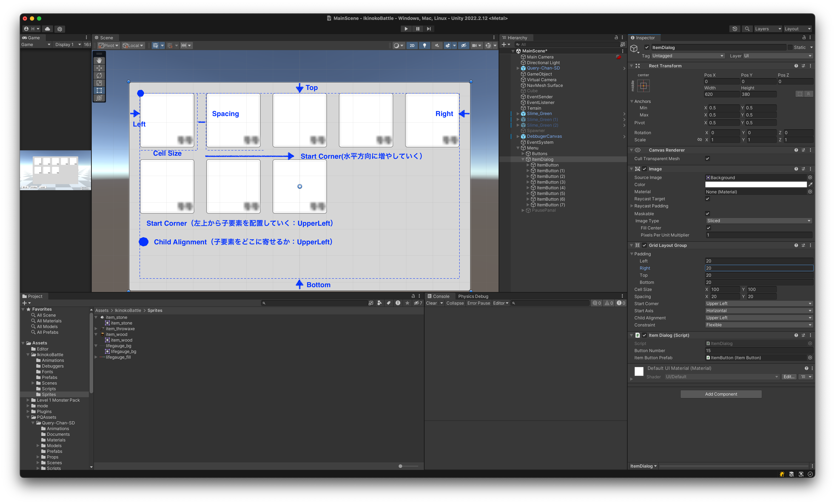Viewport: 835px width, 504px height.
Task: Expand the ItemButton (3) hierarchy item
Action: click(x=528, y=182)
